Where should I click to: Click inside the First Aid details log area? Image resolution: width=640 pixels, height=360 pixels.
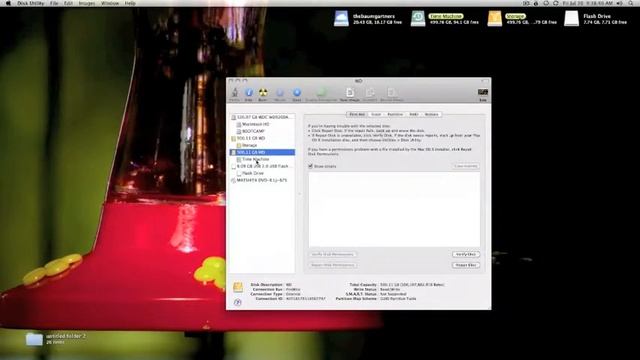pyautogui.click(x=394, y=209)
